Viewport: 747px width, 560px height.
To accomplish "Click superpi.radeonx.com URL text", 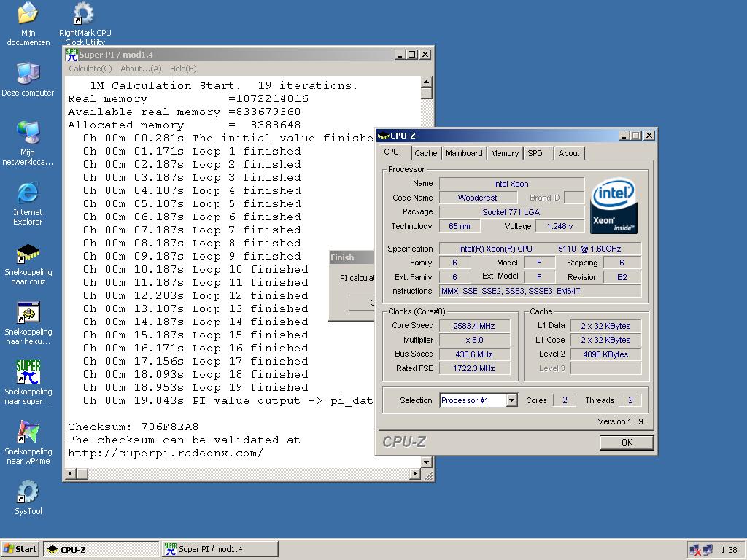I will click(x=166, y=453).
